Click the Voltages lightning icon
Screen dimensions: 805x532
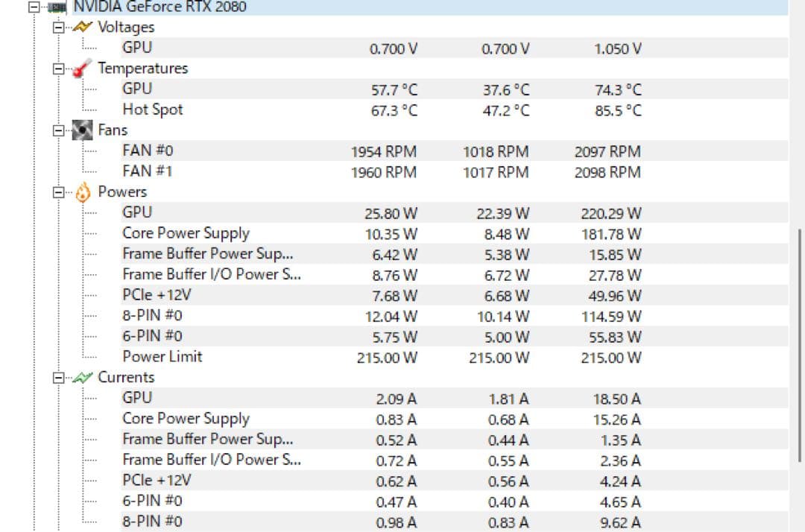(82, 27)
